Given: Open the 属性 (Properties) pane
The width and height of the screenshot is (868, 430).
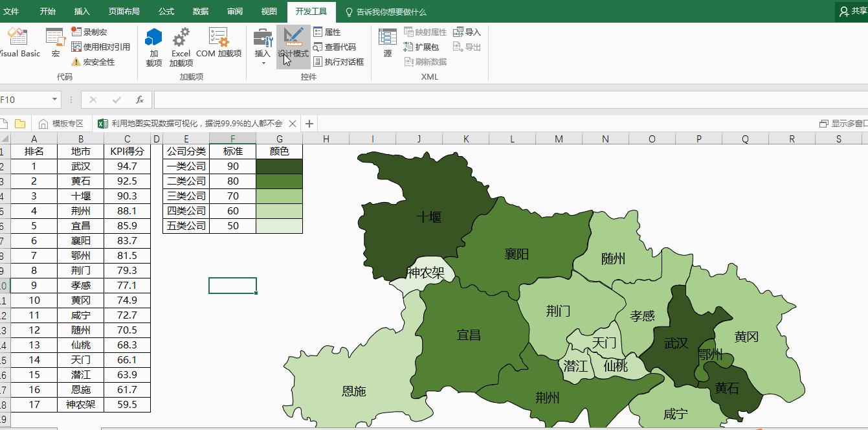Looking at the screenshot, I should pyautogui.click(x=328, y=31).
